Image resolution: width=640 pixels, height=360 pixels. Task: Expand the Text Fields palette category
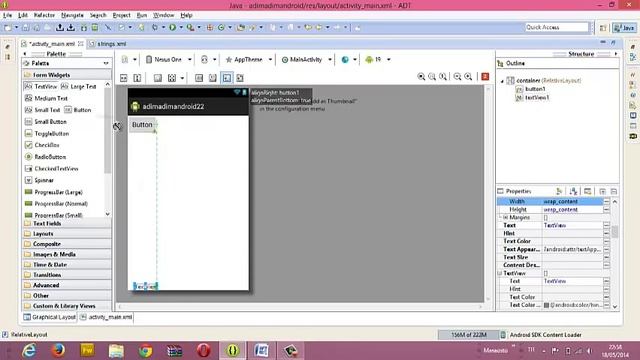[x=67, y=224]
